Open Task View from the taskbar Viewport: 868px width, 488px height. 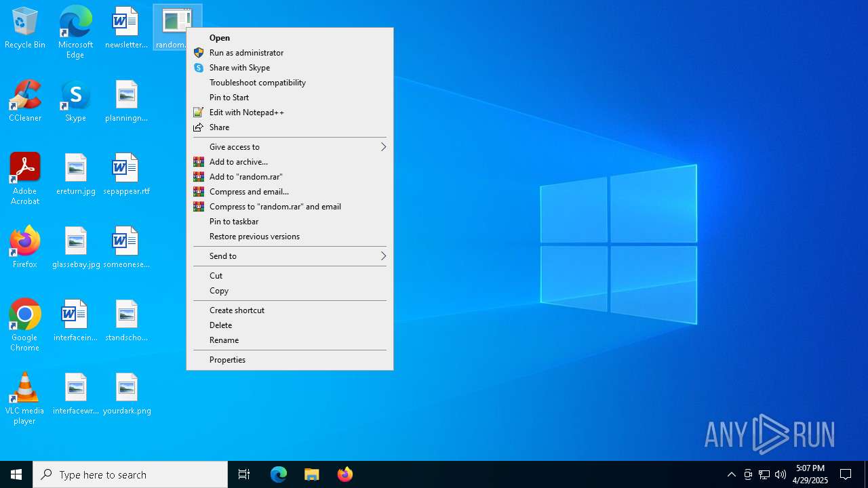pos(244,474)
